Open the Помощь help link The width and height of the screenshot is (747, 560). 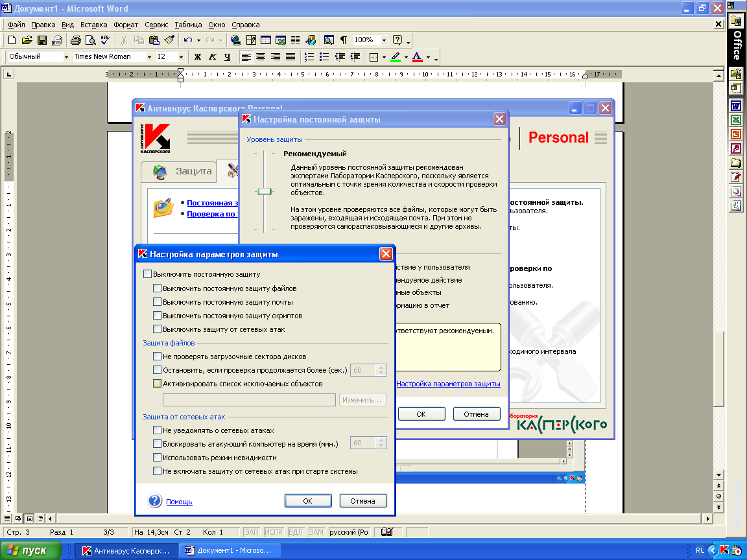click(179, 502)
